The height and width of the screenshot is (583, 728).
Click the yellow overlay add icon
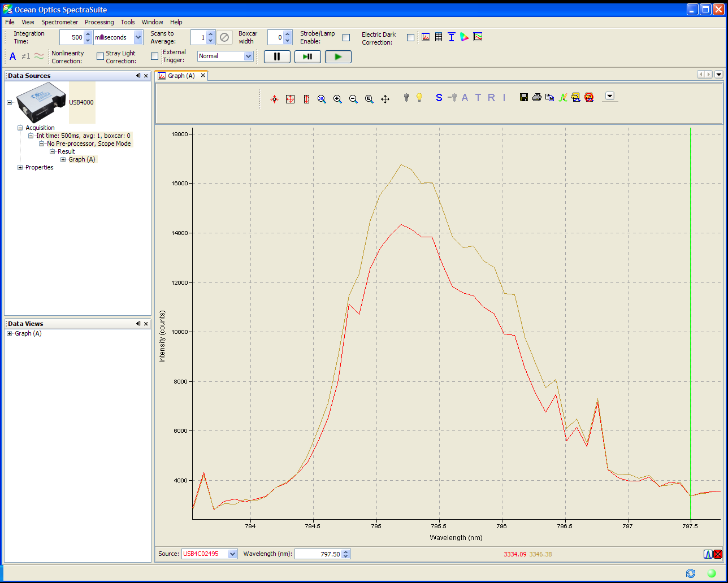click(576, 97)
